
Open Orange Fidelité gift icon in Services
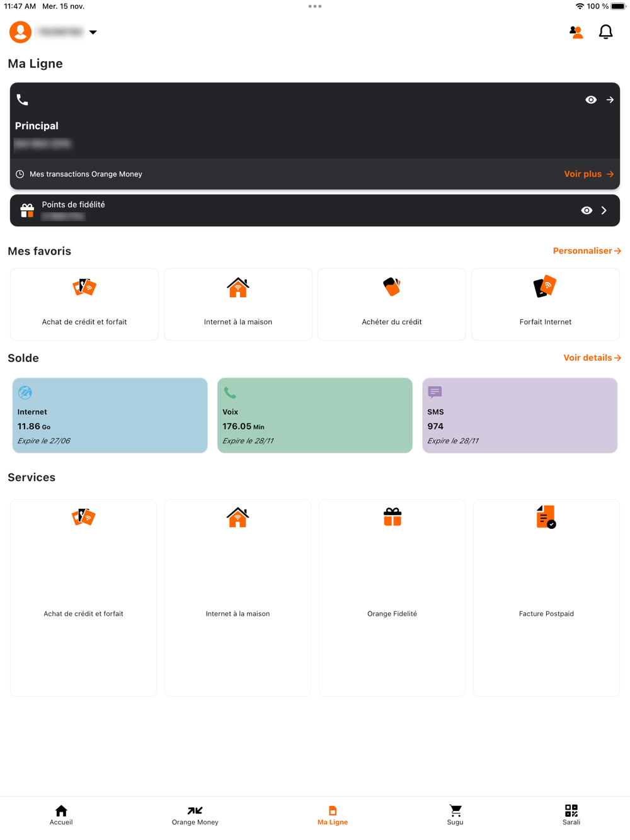click(392, 517)
